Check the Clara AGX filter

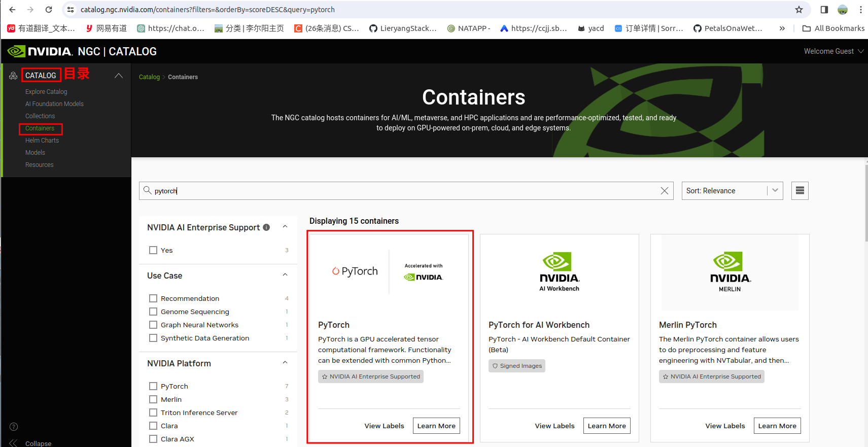click(x=153, y=439)
